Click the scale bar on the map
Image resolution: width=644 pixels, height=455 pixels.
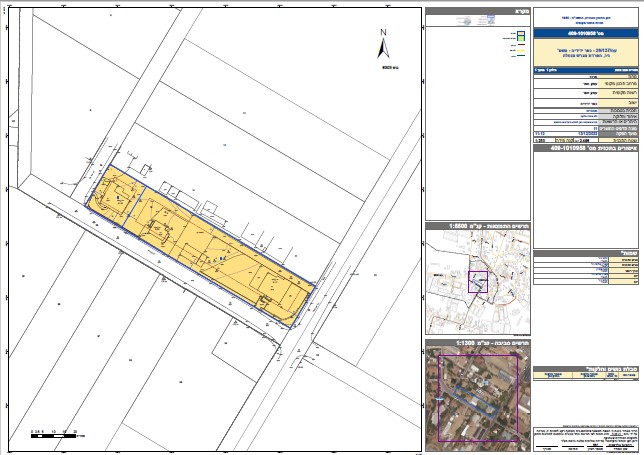coord(54,435)
